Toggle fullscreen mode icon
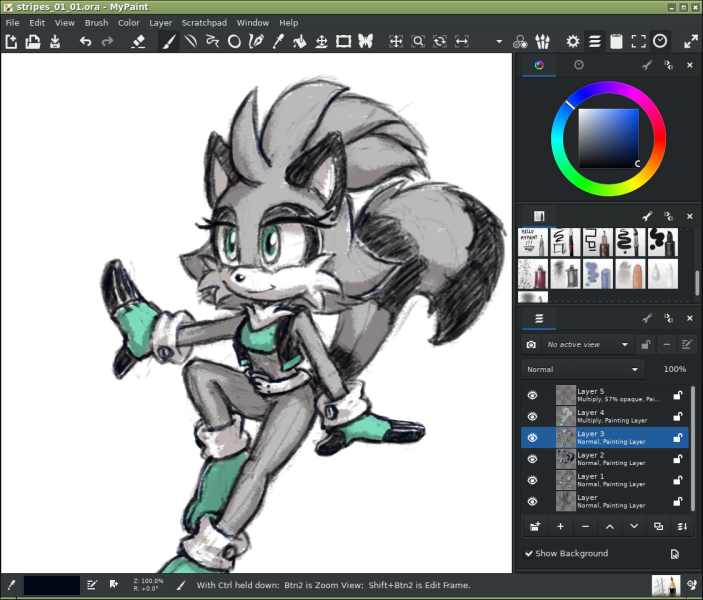Screen dimensions: 703x600 [x=638, y=42]
